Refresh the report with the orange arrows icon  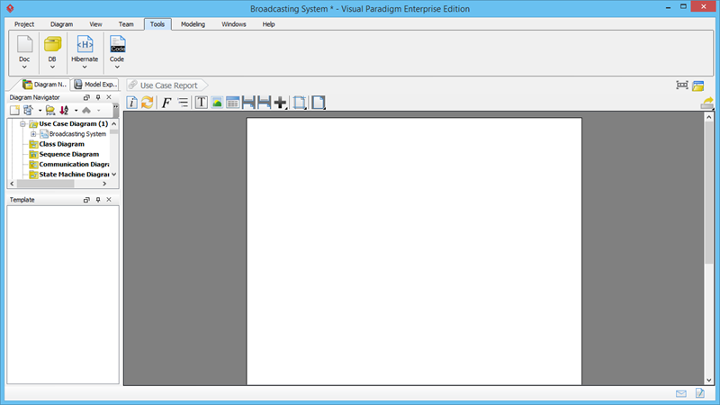point(147,102)
